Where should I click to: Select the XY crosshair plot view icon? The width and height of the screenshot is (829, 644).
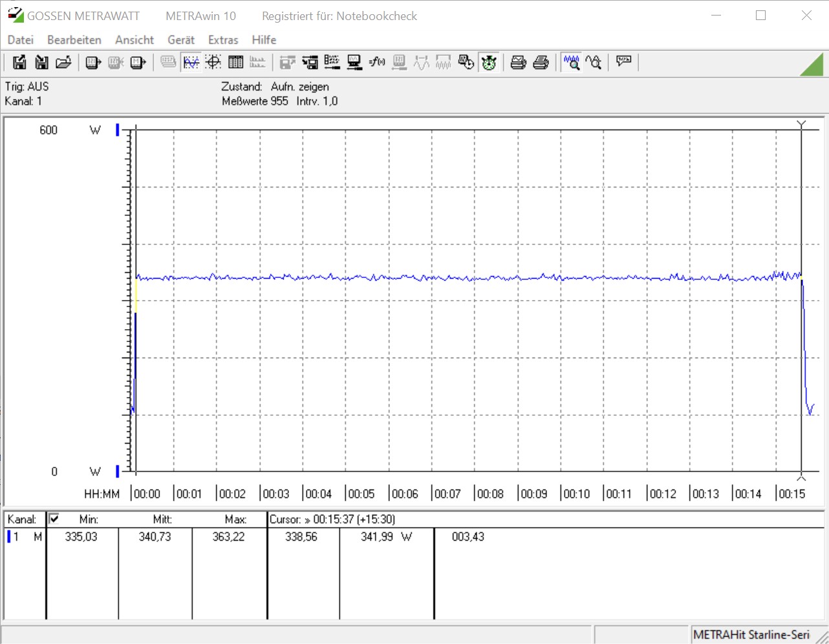pyautogui.click(x=213, y=62)
